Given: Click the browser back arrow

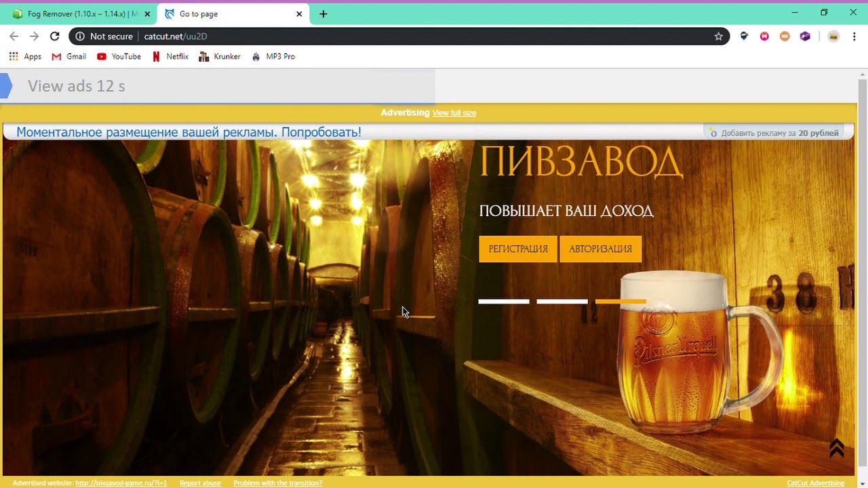Looking at the screenshot, I should pos(14,37).
